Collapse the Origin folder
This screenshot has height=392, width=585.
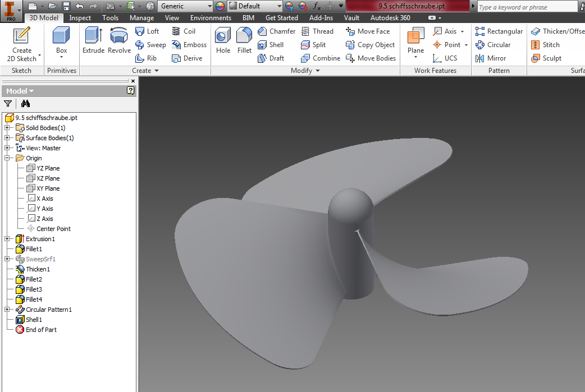click(7, 158)
